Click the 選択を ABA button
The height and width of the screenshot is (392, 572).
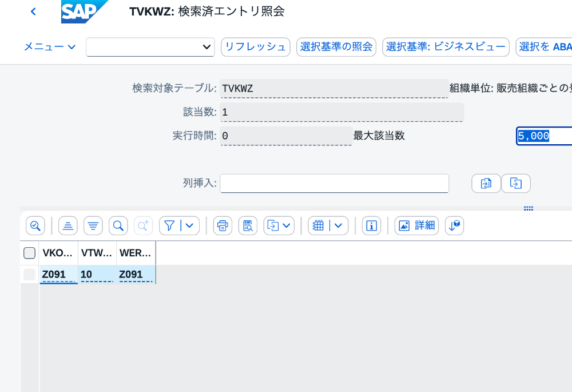pyautogui.click(x=544, y=47)
